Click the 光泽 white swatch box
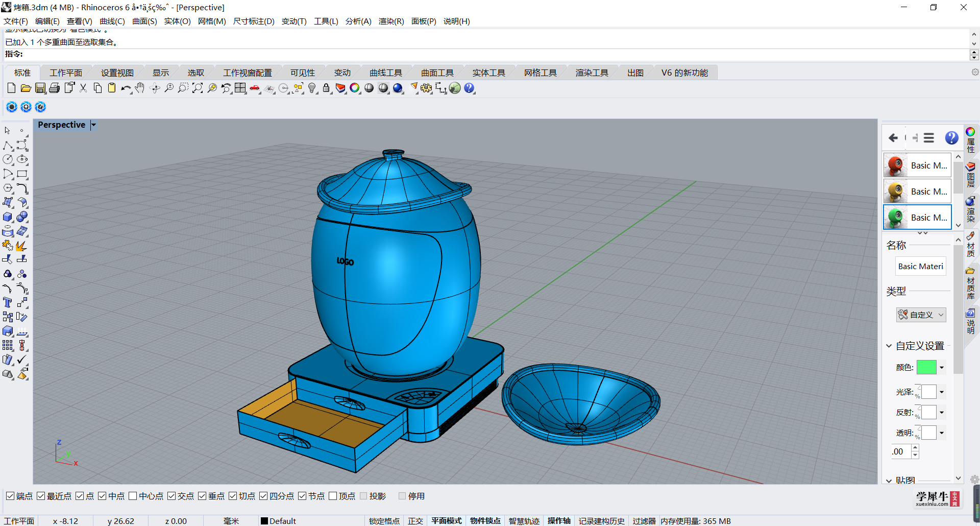The width and height of the screenshot is (980, 526). click(x=929, y=392)
